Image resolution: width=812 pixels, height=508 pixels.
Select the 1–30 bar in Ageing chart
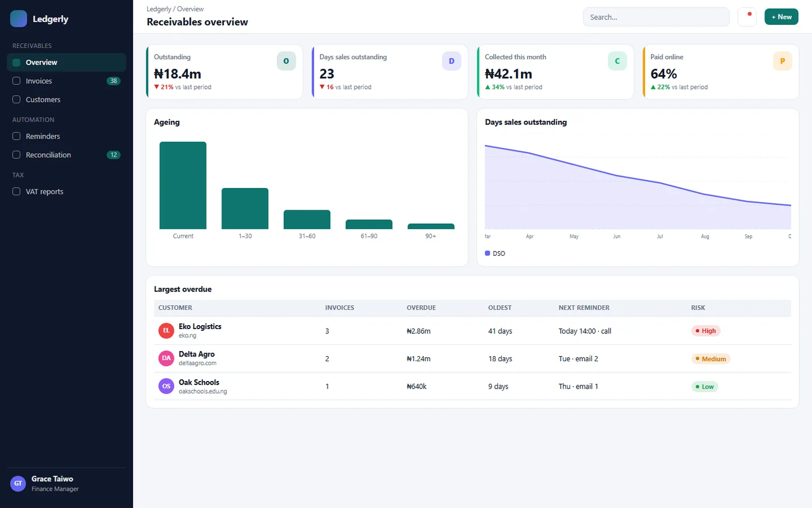pos(245,209)
